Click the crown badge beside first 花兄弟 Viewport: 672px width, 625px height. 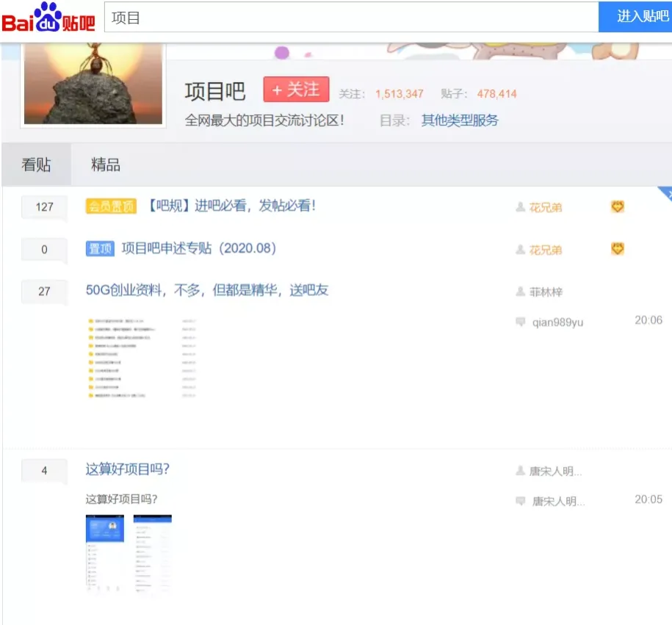[618, 207]
